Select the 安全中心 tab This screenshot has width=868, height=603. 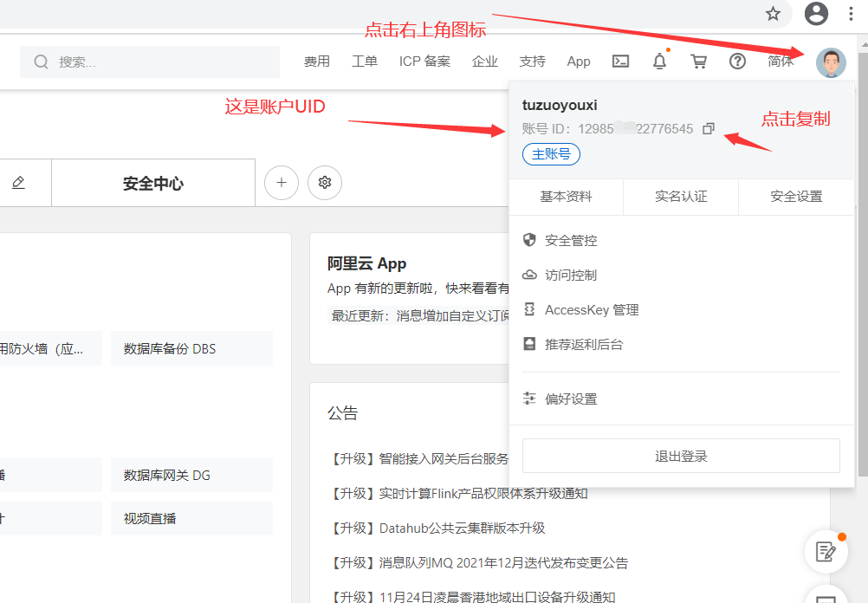[x=153, y=184]
